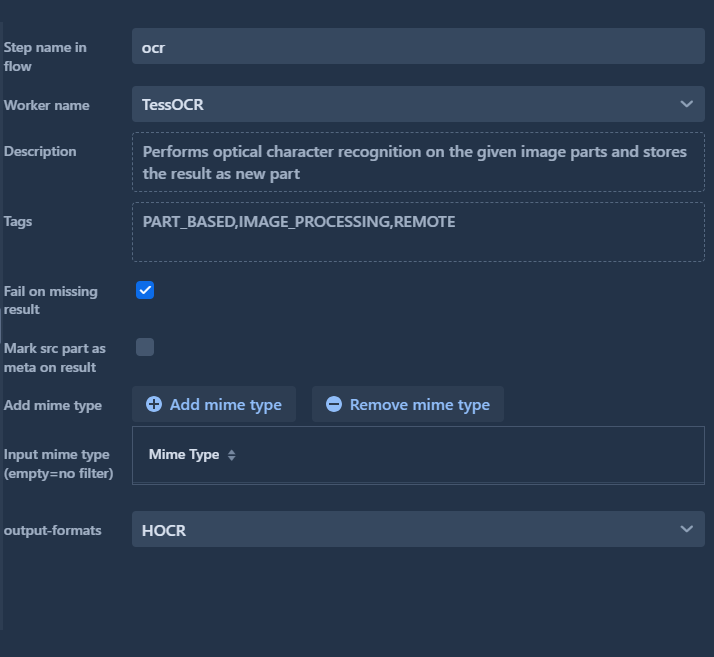Click the chevron arrow of output-formats dropdown
Screen dimensions: 714x657
click(x=686, y=529)
